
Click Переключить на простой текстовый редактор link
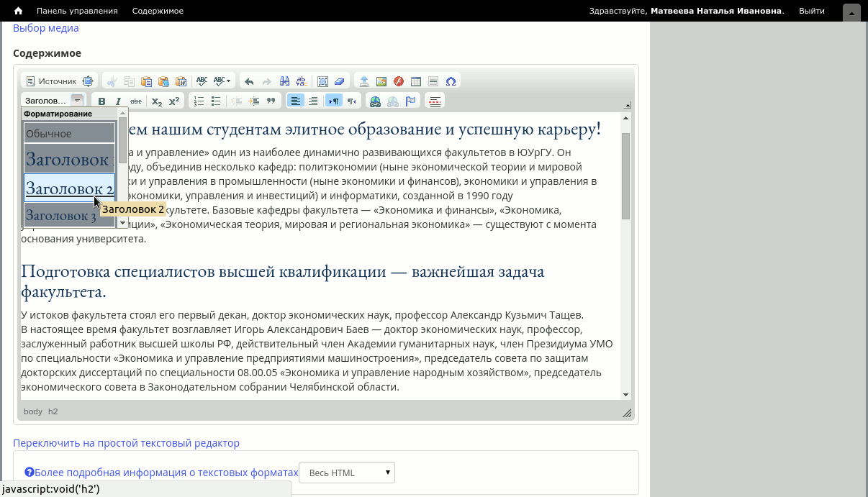pyautogui.click(x=126, y=443)
